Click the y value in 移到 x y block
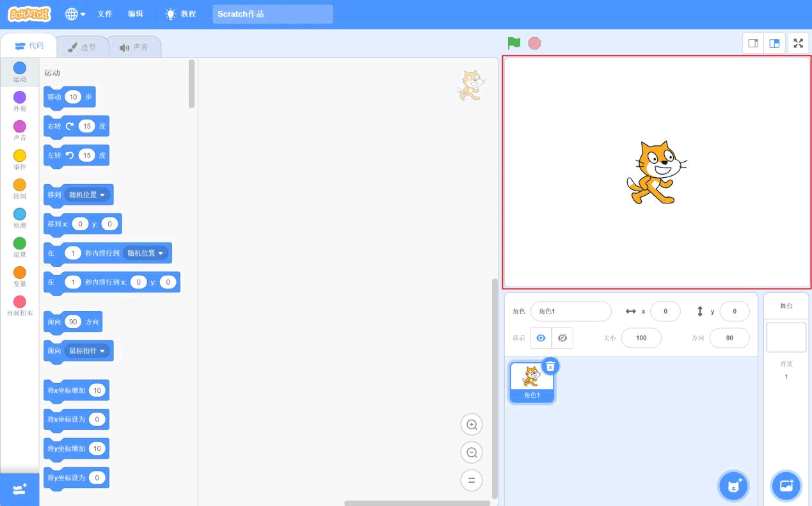 point(109,224)
